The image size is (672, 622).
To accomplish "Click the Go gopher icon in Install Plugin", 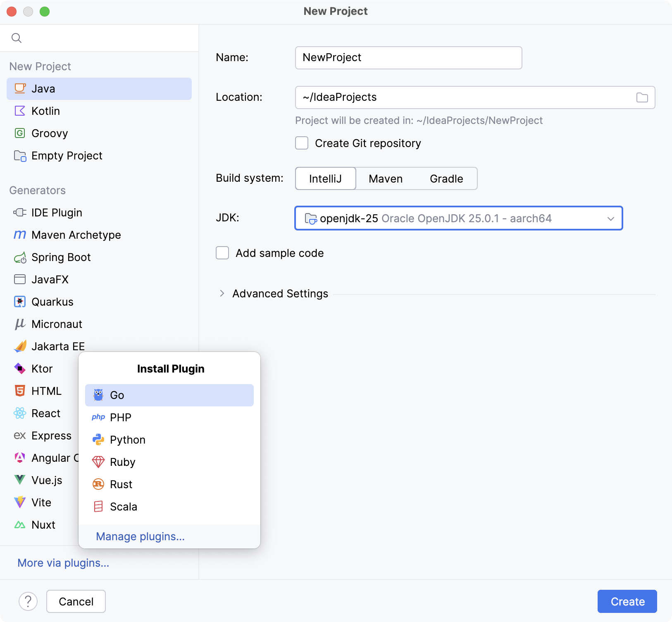I will coord(98,395).
